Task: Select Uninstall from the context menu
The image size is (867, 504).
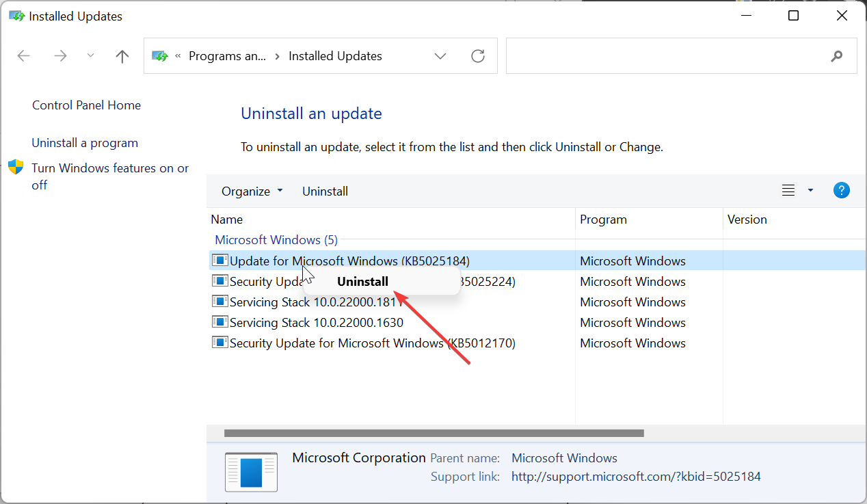Action: point(362,281)
